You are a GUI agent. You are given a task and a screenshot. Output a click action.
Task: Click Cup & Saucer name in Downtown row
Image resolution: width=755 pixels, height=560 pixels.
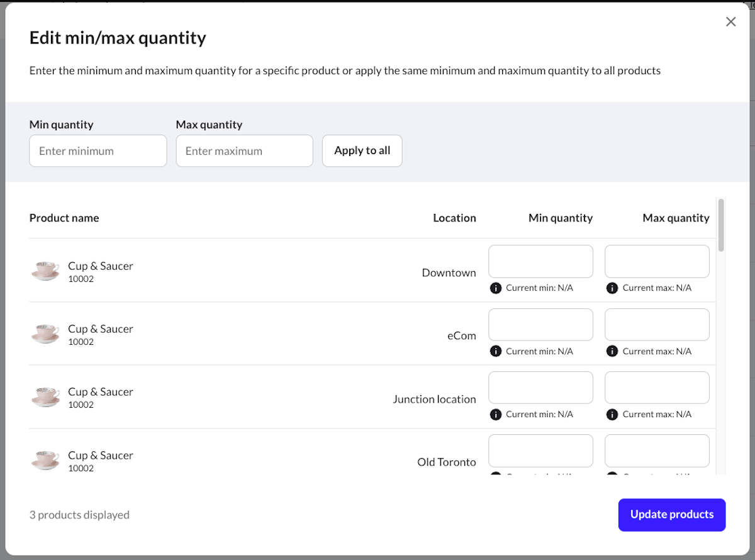101,266
